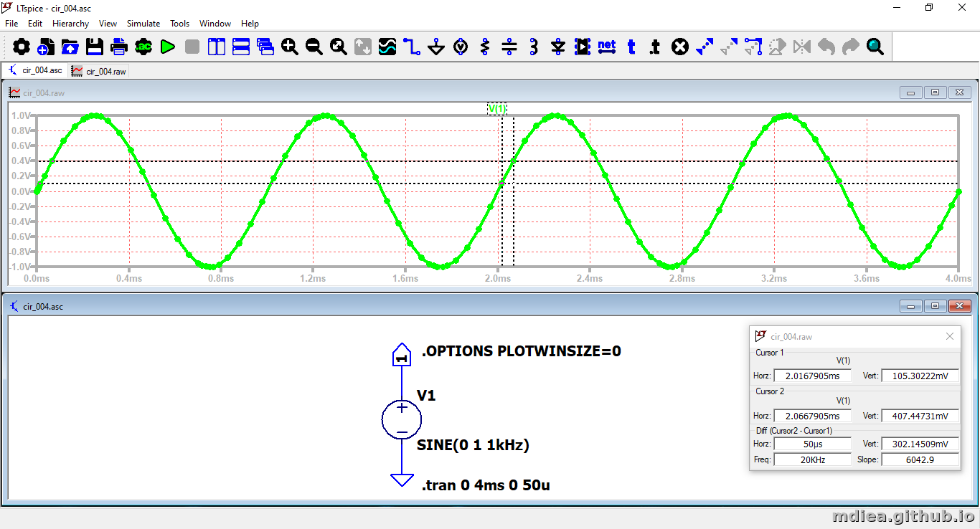Image resolution: width=980 pixels, height=529 pixels.
Task: Select the Draw wire tool
Action: pyautogui.click(x=412, y=47)
